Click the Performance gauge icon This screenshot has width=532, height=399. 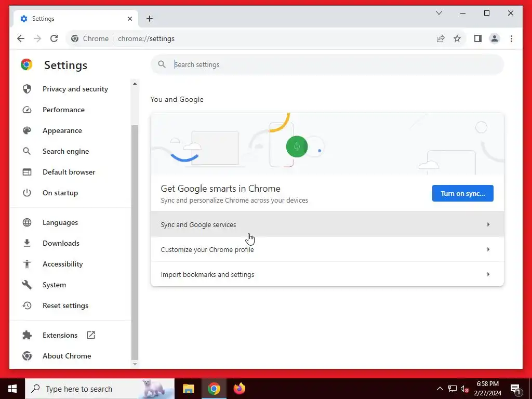click(27, 110)
